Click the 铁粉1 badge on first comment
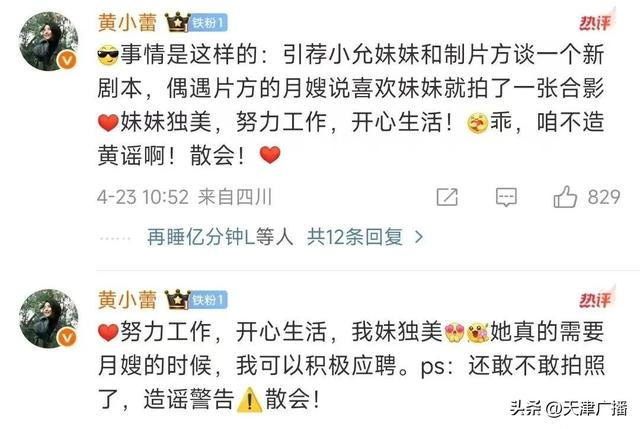The image size is (640, 429). (x=209, y=23)
